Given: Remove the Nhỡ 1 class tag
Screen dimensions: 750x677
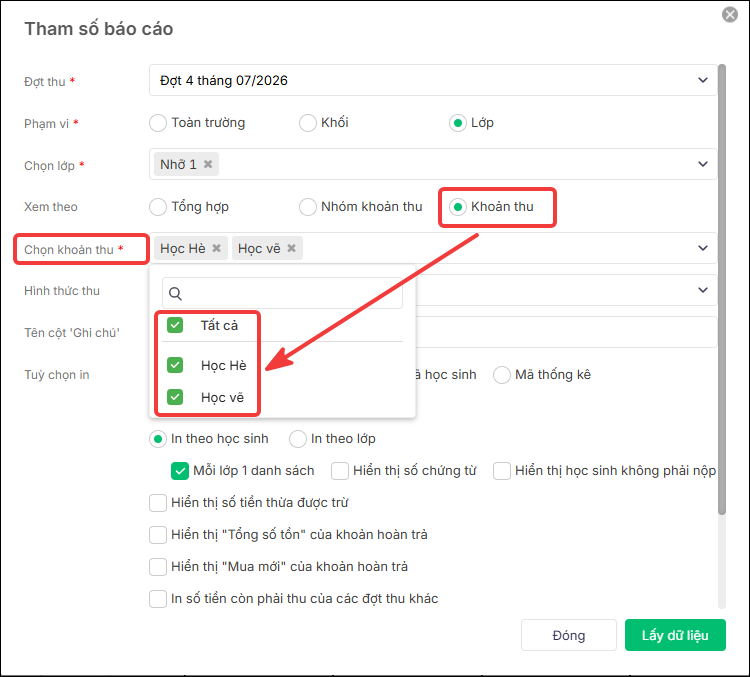Looking at the screenshot, I should coord(208,164).
